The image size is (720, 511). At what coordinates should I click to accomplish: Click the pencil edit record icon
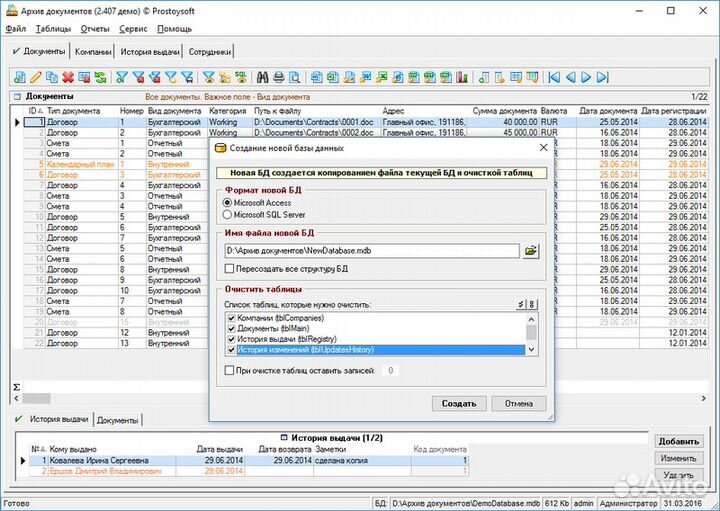tap(36, 77)
